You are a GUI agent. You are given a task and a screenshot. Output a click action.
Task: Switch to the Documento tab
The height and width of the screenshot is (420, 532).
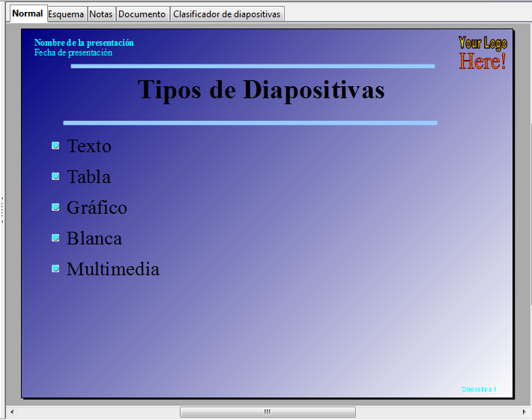[x=142, y=14]
